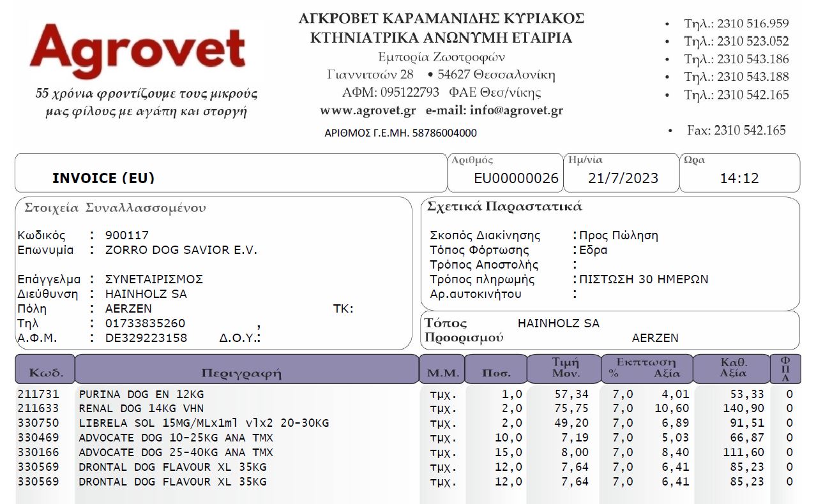Image resolution: width=816 pixels, height=504 pixels.
Task: Click quantity 15,0
Action: [509, 453]
